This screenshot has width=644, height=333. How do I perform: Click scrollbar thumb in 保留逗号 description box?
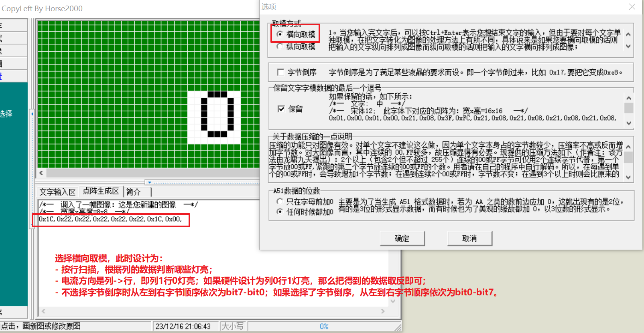click(629, 108)
